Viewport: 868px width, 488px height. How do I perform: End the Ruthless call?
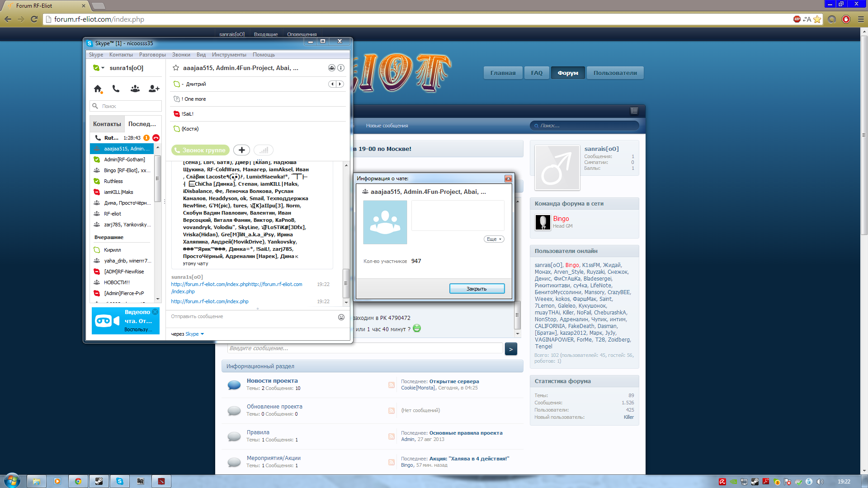pos(156,138)
